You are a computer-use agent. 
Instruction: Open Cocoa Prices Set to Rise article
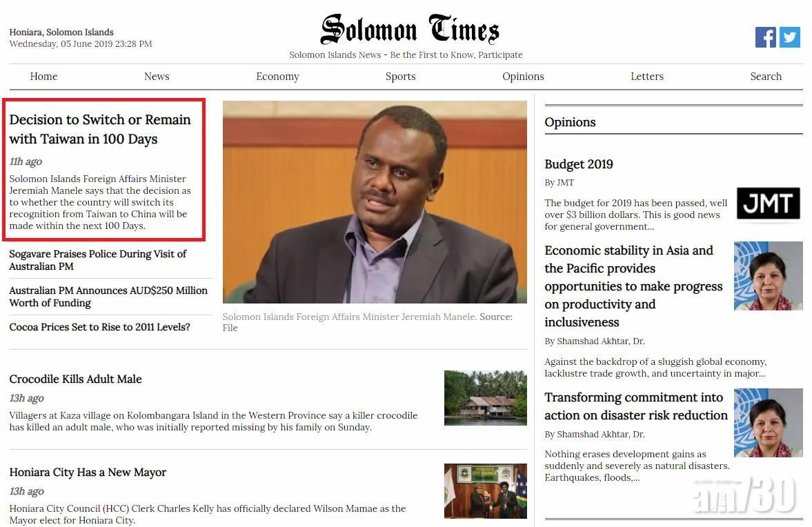(x=99, y=327)
